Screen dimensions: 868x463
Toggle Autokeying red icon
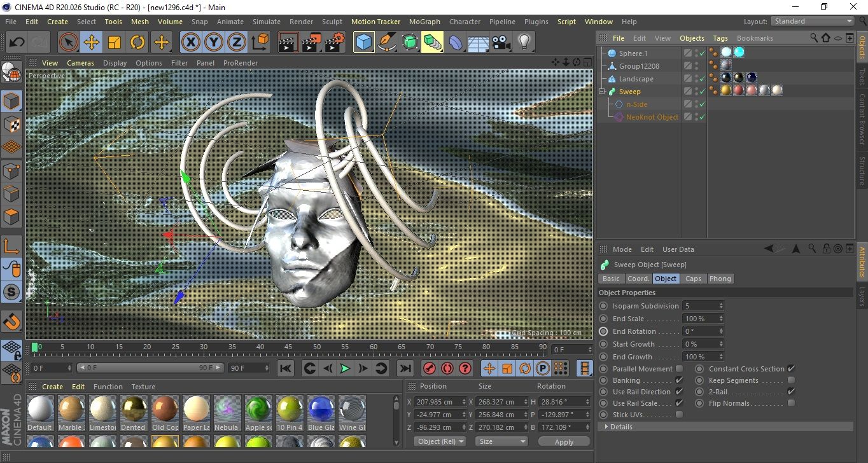pyautogui.click(x=447, y=368)
